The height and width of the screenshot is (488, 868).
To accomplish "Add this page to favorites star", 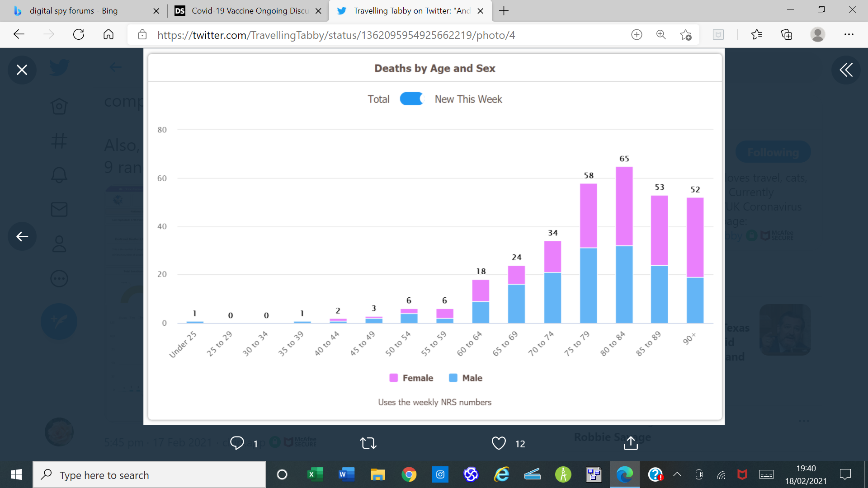I will (x=685, y=35).
